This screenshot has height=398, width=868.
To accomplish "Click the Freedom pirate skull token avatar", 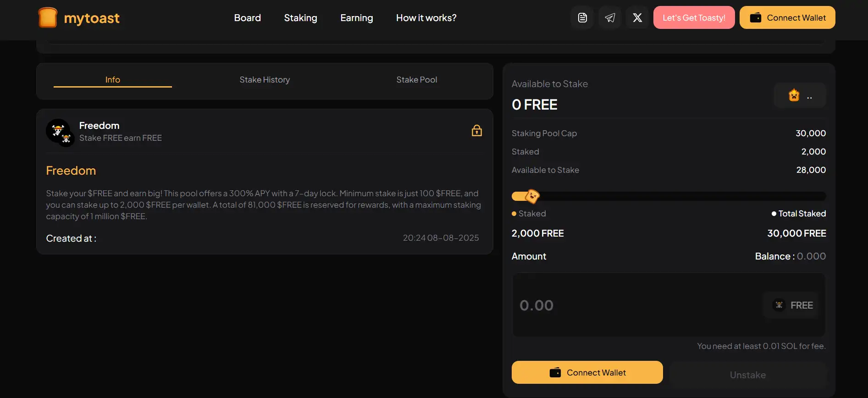I will (x=60, y=132).
